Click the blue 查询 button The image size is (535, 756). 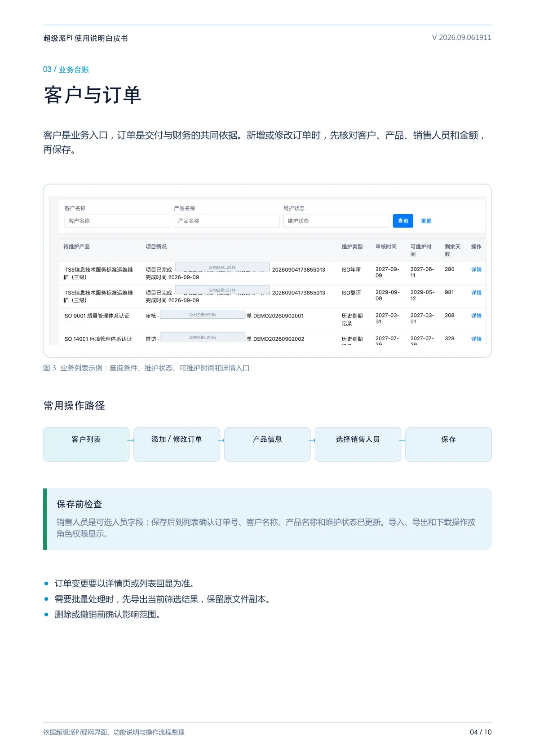tap(403, 221)
